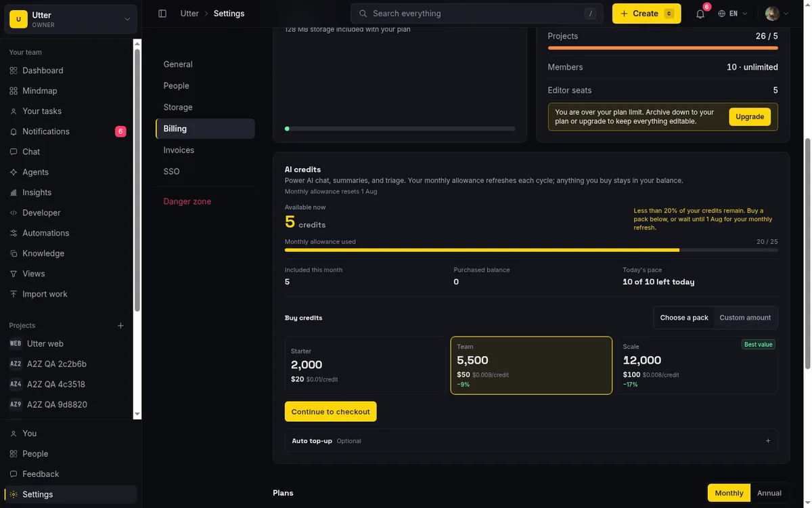812x508 pixels.
Task: Open the You profile icon
Action: click(x=14, y=433)
